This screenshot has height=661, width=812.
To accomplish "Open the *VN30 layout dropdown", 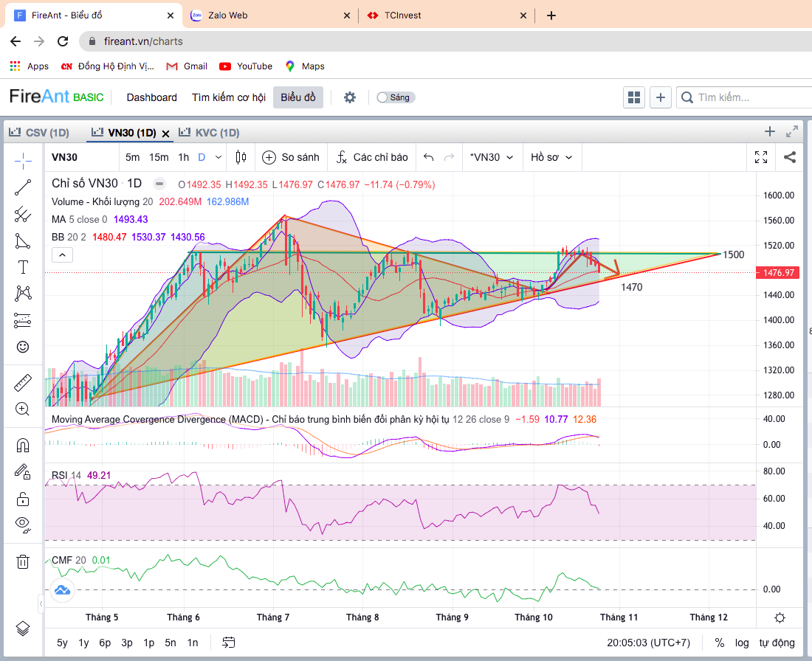I will pyautogui.click(x=490, y=157).
